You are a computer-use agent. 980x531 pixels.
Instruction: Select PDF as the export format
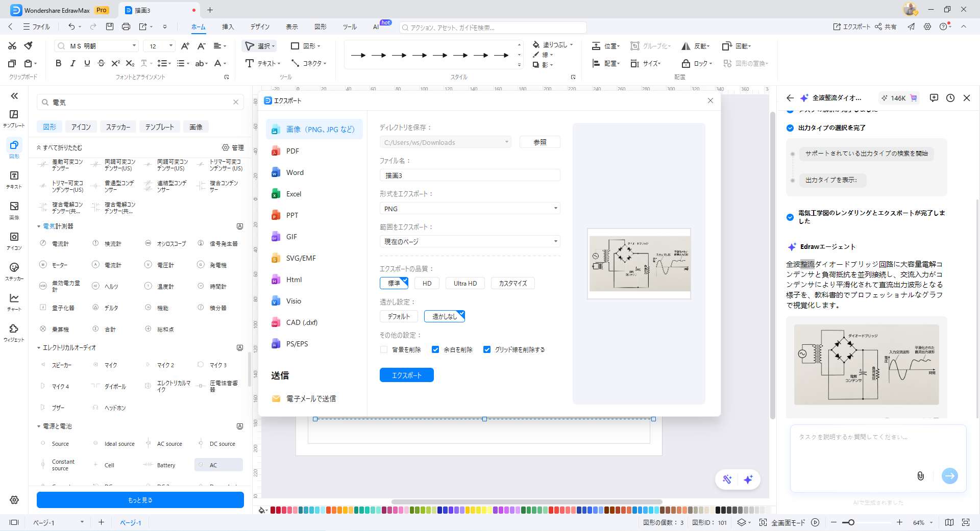click(x=292, y=151)
